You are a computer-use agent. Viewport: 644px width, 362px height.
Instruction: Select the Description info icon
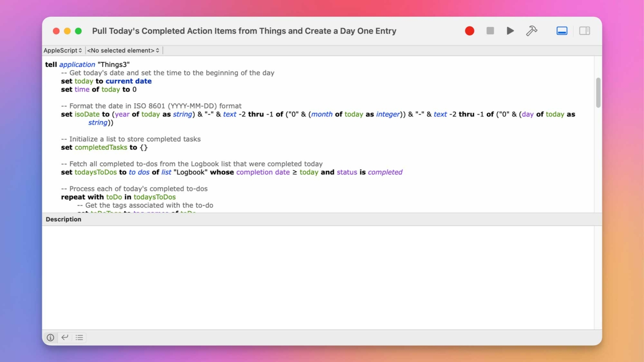[x=50, y=338]
